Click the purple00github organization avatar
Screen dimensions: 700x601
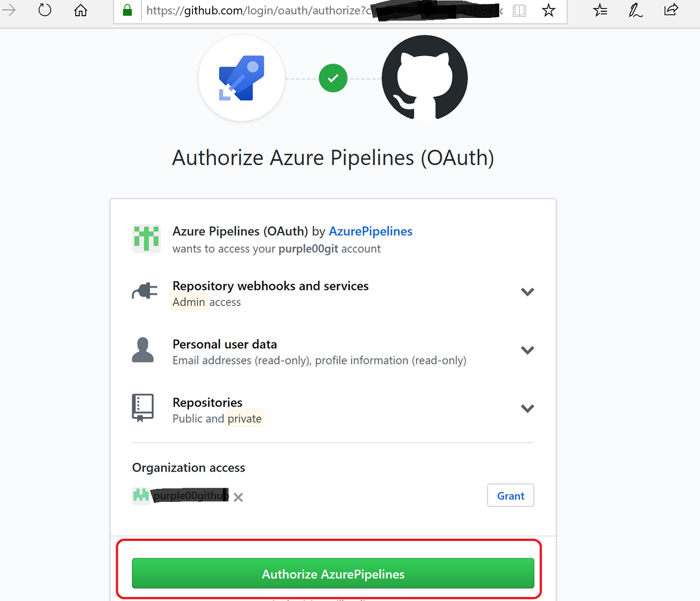(x=140, y=496)
